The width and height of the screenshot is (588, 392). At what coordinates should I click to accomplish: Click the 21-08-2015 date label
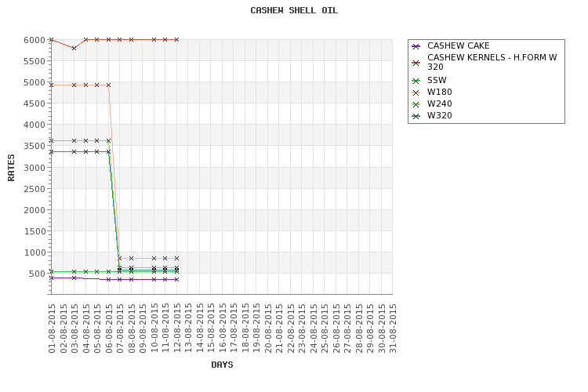tap(279, 328)
